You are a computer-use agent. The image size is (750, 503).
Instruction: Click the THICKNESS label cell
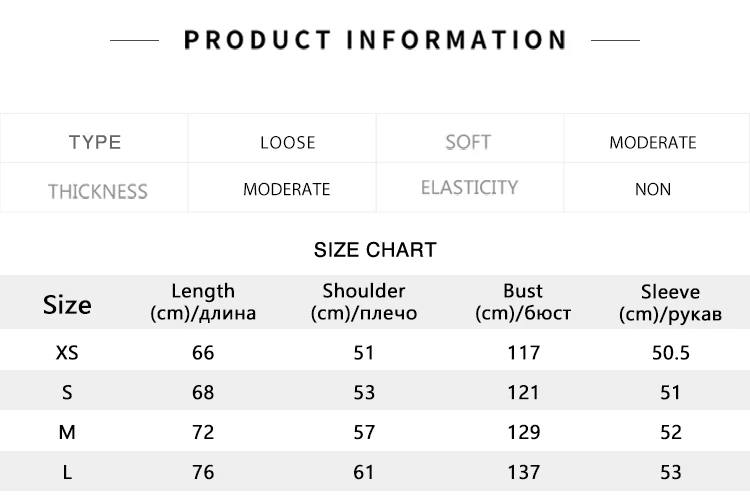[94, 187]
